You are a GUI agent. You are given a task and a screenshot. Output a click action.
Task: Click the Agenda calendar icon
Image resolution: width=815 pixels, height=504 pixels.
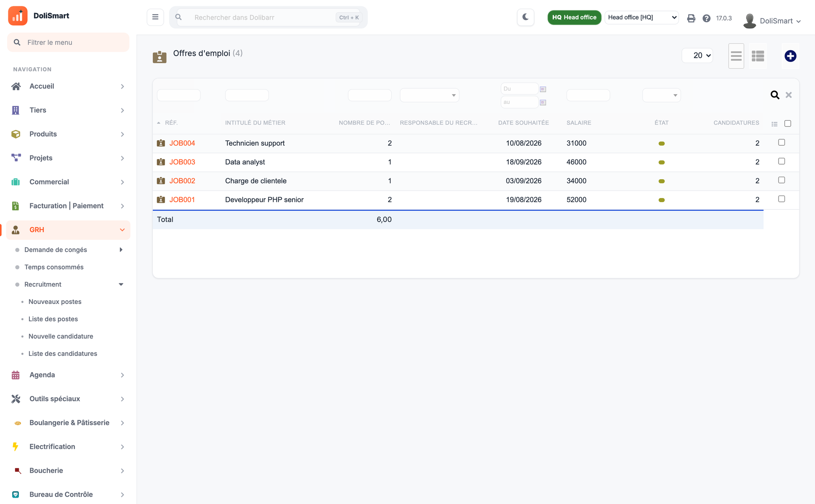(x=16, y=375)
